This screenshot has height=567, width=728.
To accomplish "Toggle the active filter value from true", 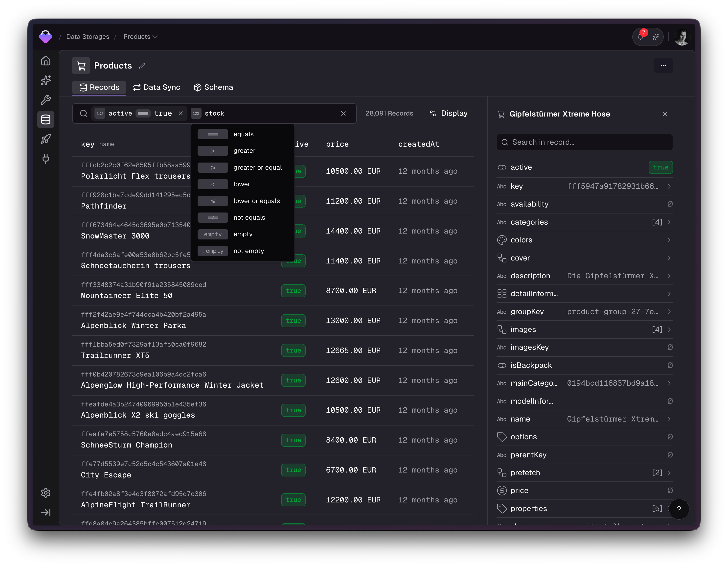I will pos(163,113).
